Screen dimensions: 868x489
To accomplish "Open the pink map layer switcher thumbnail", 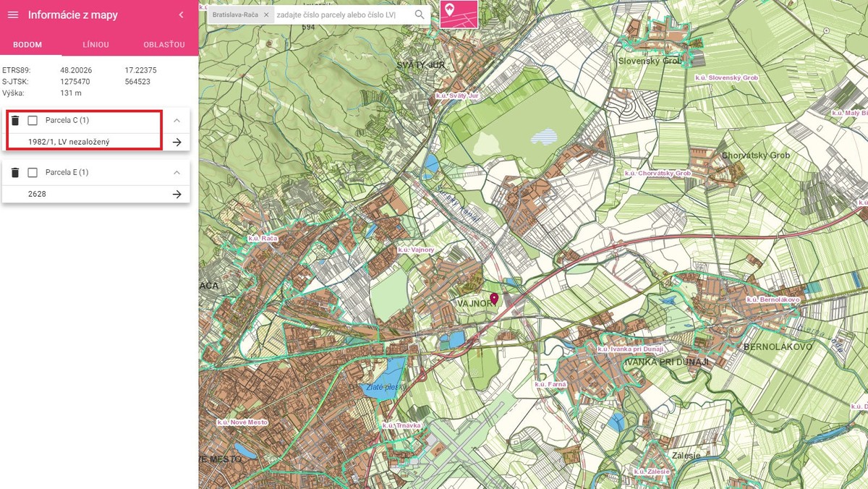I will [459, 14].
